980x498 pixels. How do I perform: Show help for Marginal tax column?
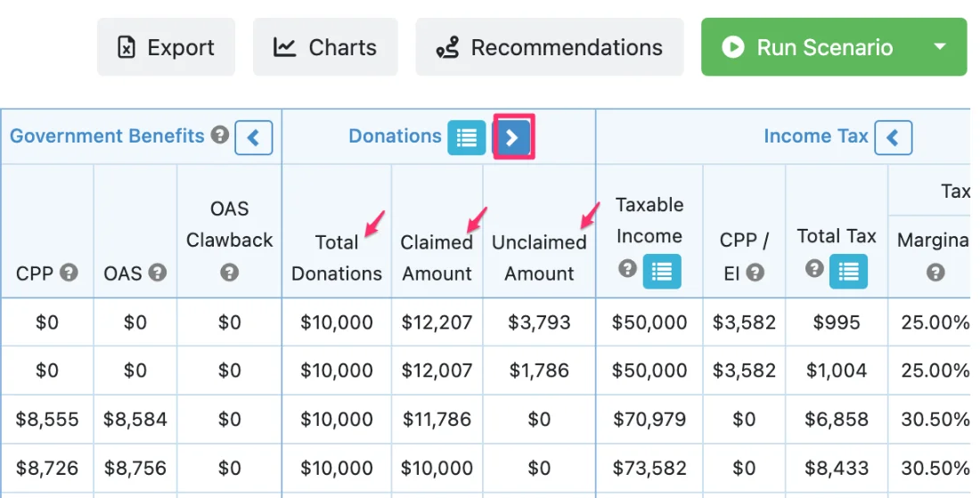935,273
